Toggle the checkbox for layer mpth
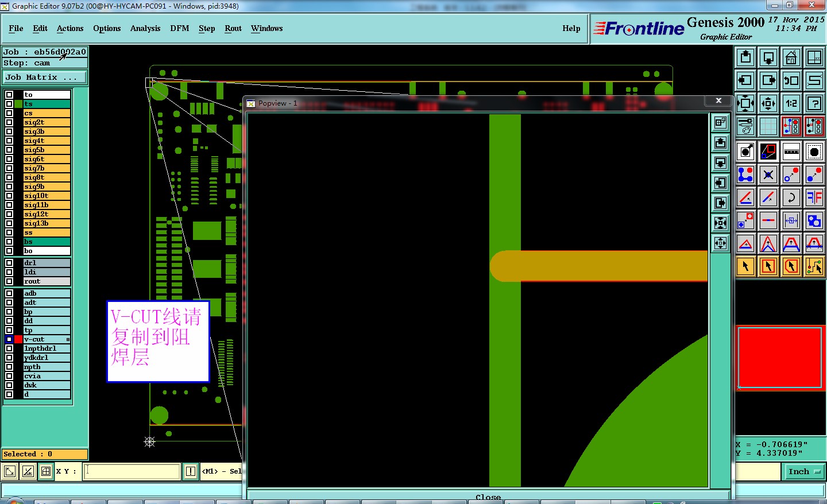 click(9, 367)
